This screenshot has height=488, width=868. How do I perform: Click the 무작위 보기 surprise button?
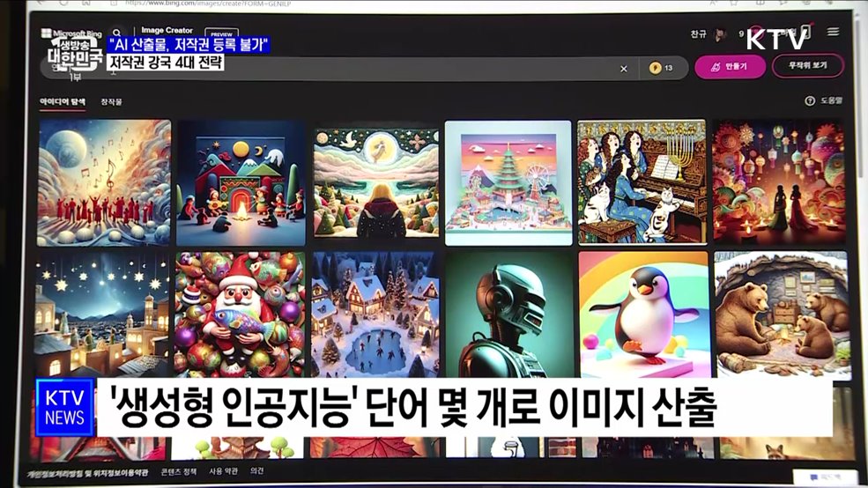tap(808, 65)
